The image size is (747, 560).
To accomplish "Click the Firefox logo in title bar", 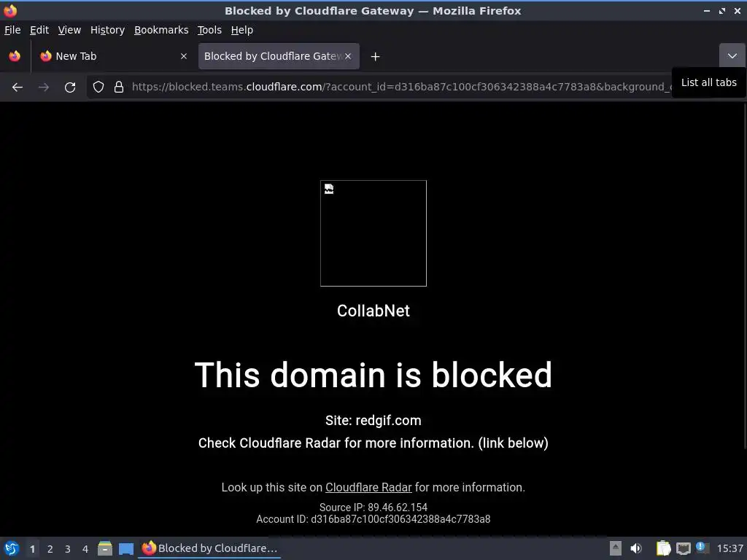I will [10, 10].
